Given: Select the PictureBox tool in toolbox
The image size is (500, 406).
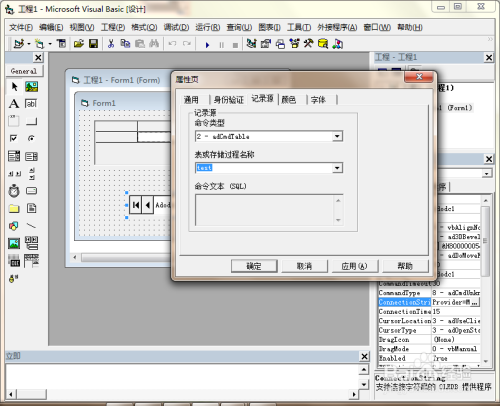Looking at the screenshot, I should 31,87.
